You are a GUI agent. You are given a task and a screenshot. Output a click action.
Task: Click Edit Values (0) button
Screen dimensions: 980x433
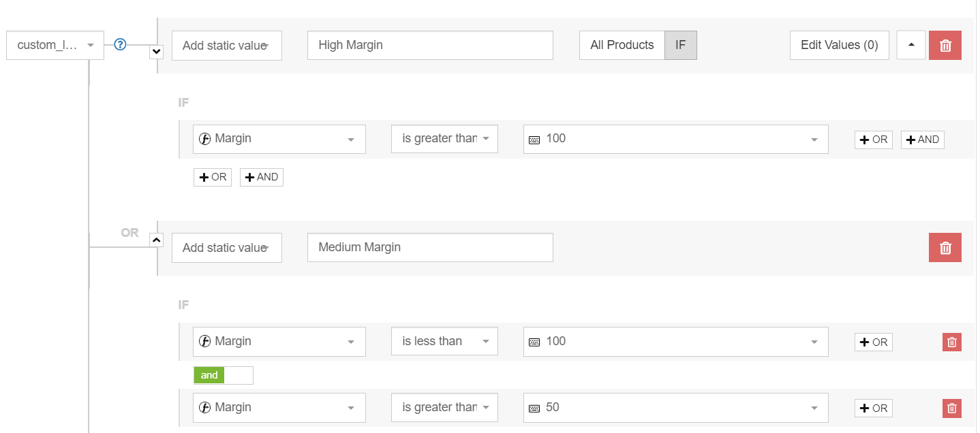[x=840, y=46]
